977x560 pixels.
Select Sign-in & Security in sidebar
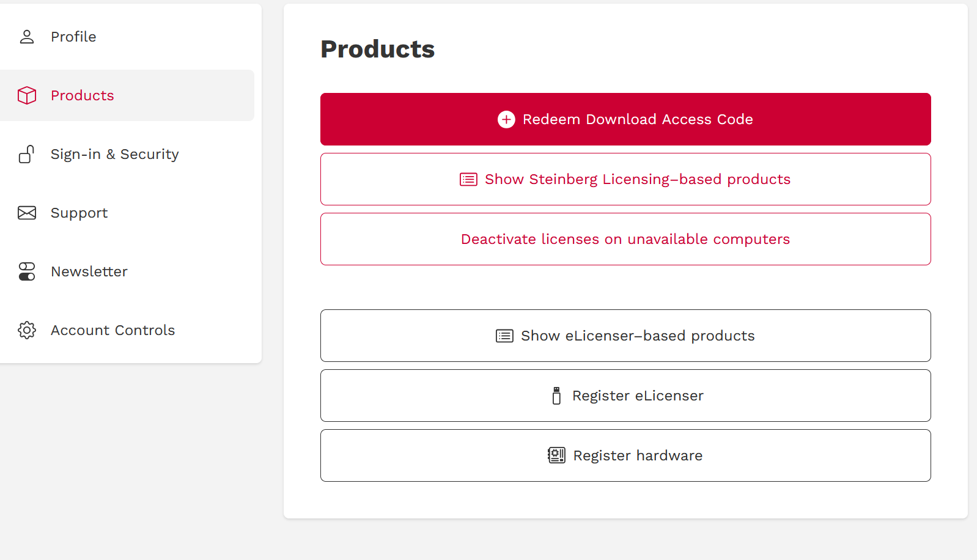pos(115,154)
